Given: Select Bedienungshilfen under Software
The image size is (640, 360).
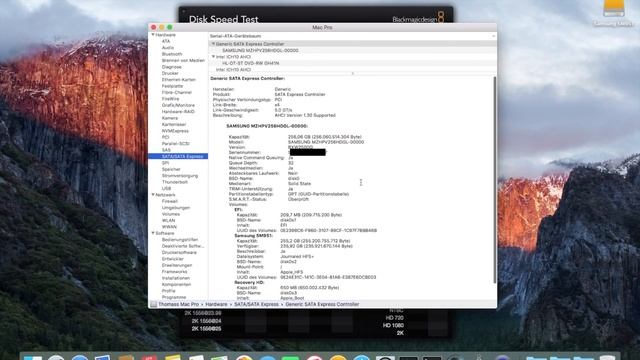Looking at the screenshot, I should (x=180, y=240).
